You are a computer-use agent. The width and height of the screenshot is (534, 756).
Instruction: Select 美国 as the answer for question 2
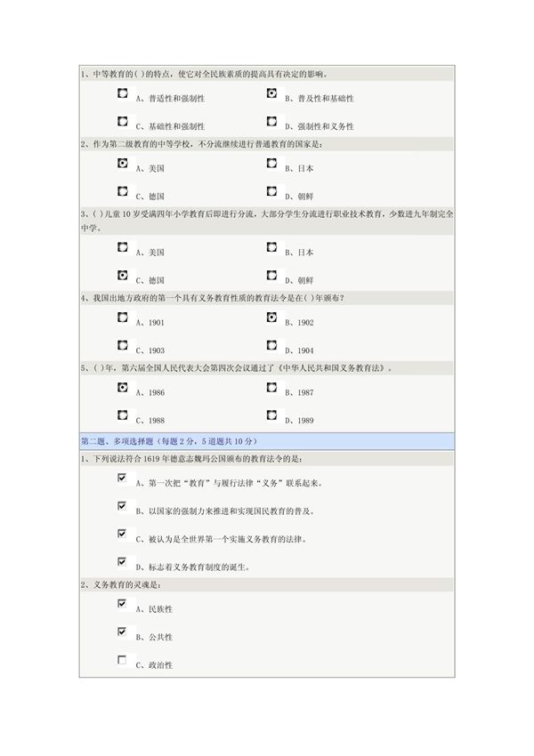click(x=122, y=164)
